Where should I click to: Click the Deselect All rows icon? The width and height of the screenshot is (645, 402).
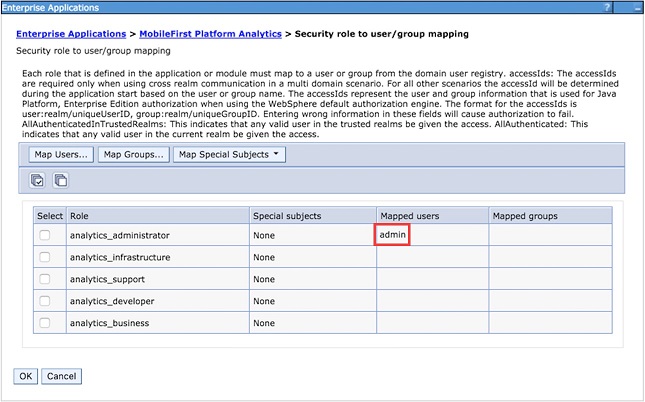[x=61, y=180]
